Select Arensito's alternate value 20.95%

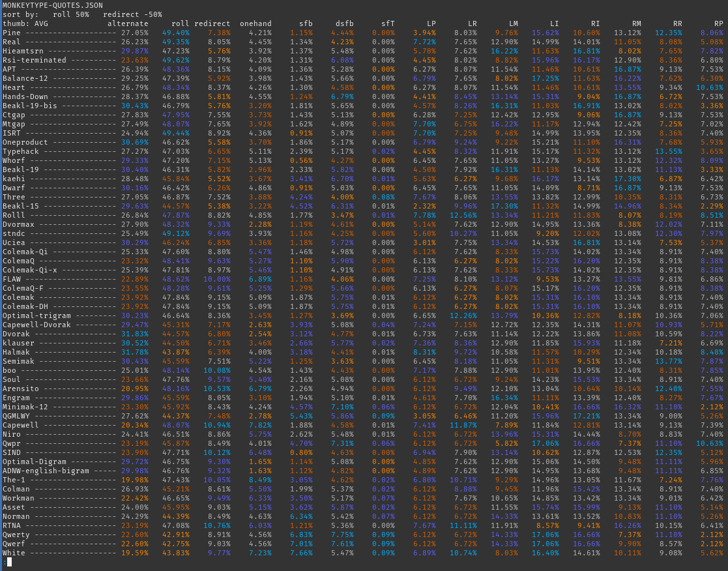pos(135,389)
